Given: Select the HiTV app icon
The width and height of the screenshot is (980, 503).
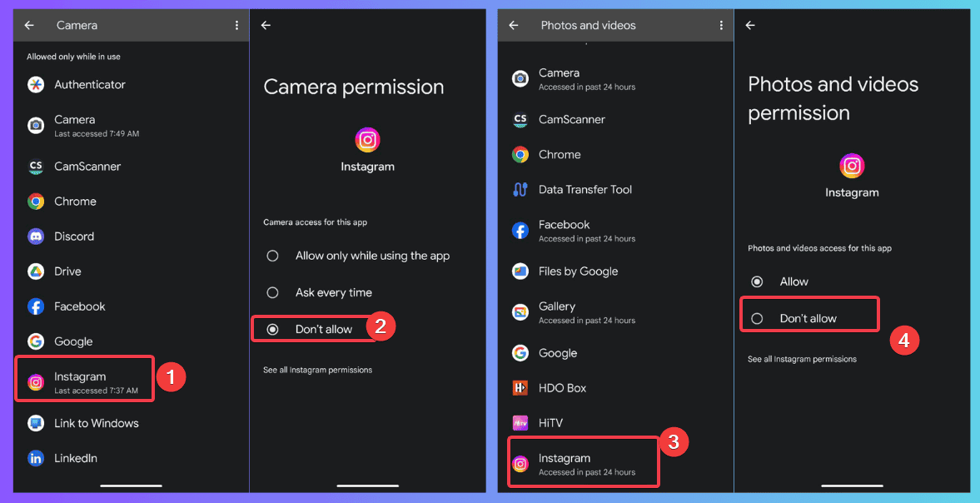Looking at the screenshot, I should (x=520, y=422).
